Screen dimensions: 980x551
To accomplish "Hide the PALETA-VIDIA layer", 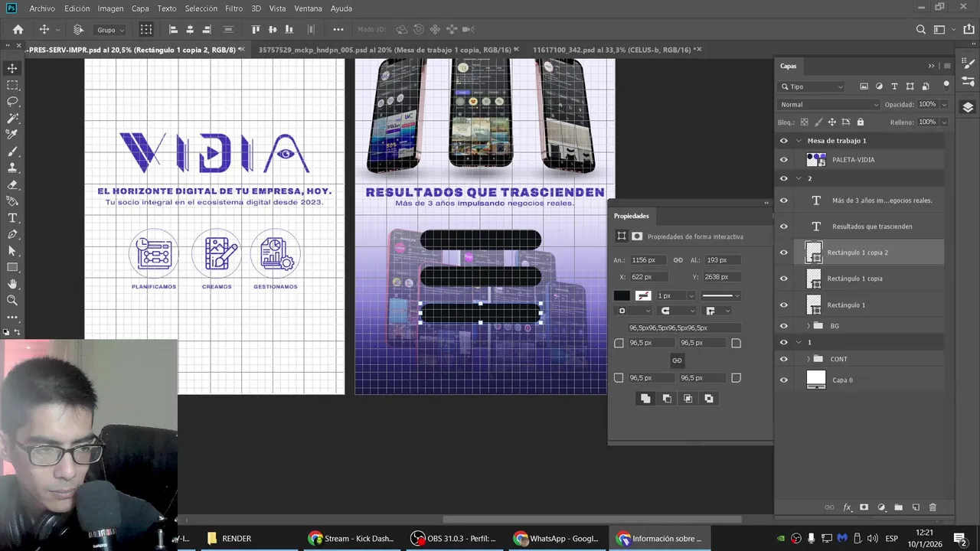I will [x=783, y=160].
